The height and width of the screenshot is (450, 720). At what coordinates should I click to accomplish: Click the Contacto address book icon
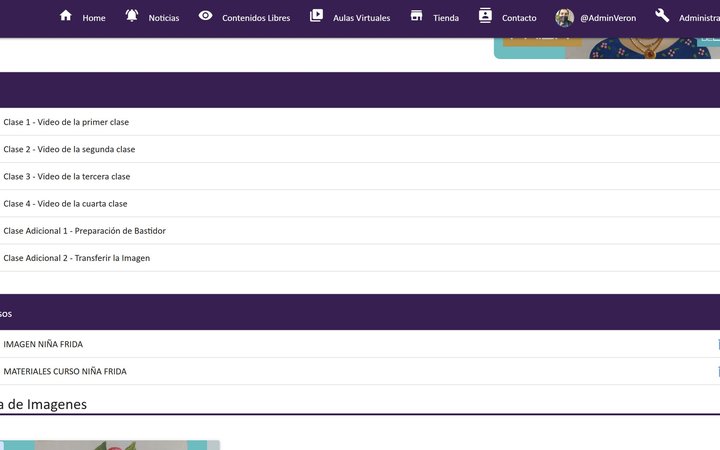pos(485,16)
